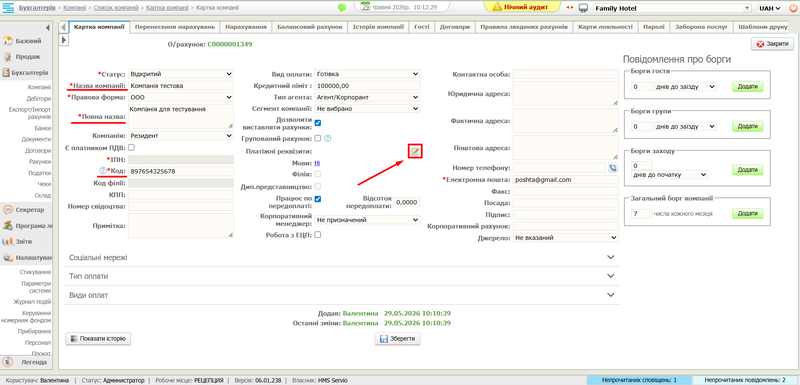The image size is (800, 385).
Task: Click the help icon beside Код field
Action: coord(103,171)
